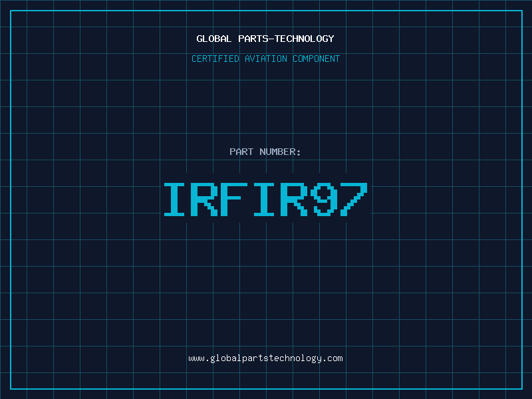This screenshot has height=399, width=532.
Task: Select the word COMPONENT in the subtitle
Action: tap(316, 59)
